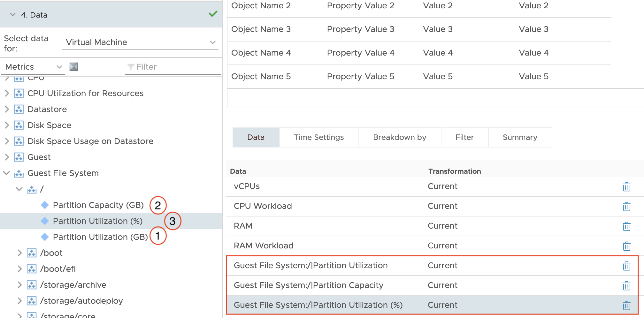Viewport: 644px width, 318px height.
Task: Click the Partition Utilization (GB) diamond icon
Action: [x=45, y=237]
